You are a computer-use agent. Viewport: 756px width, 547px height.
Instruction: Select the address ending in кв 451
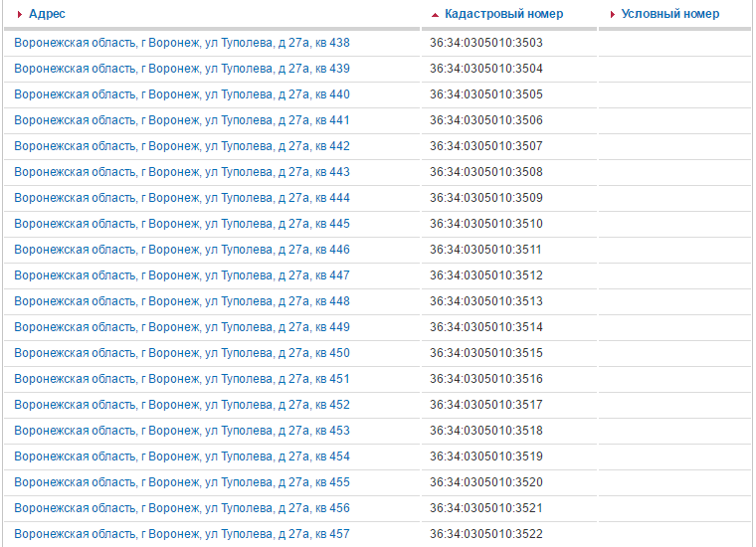pos(182,379)
